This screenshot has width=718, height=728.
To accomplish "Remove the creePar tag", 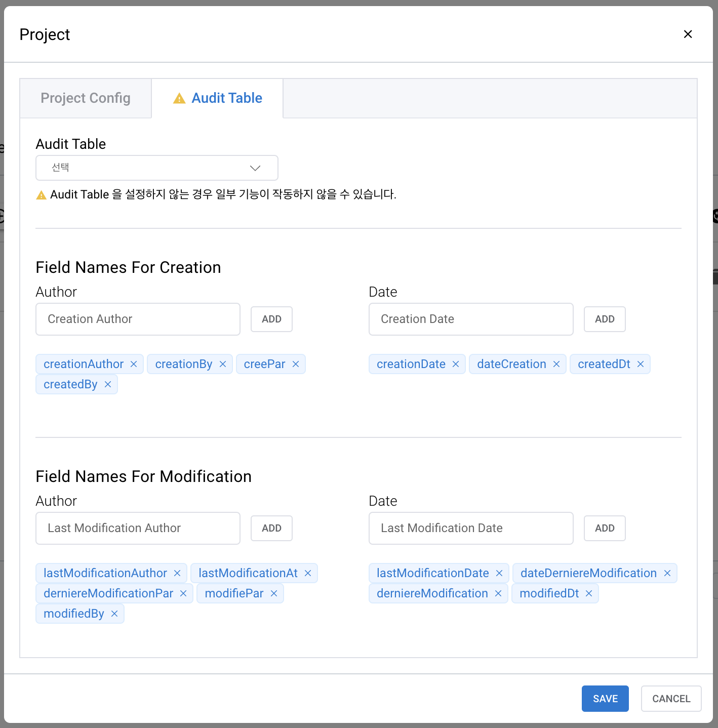I will click(296, 364).
